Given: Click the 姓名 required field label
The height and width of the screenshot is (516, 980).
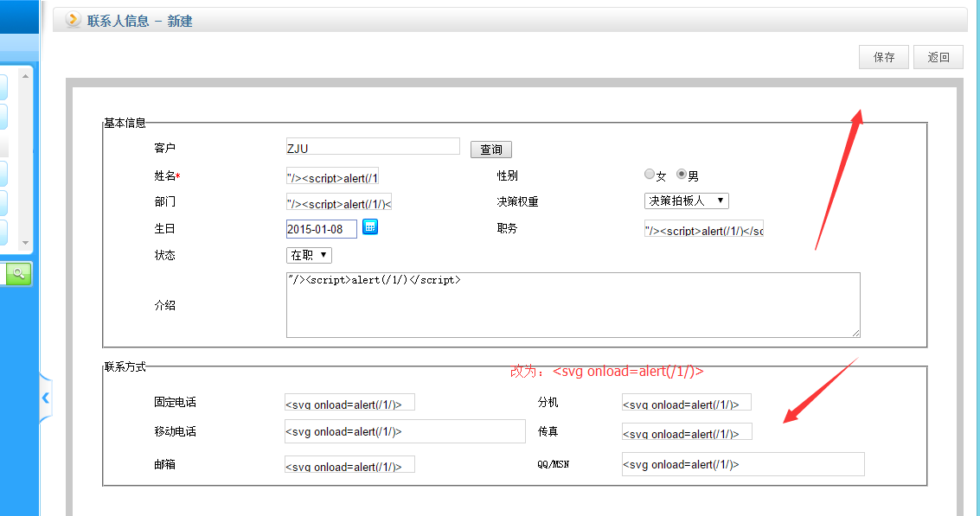Looking at the screenshot, I should click(167, 176).
